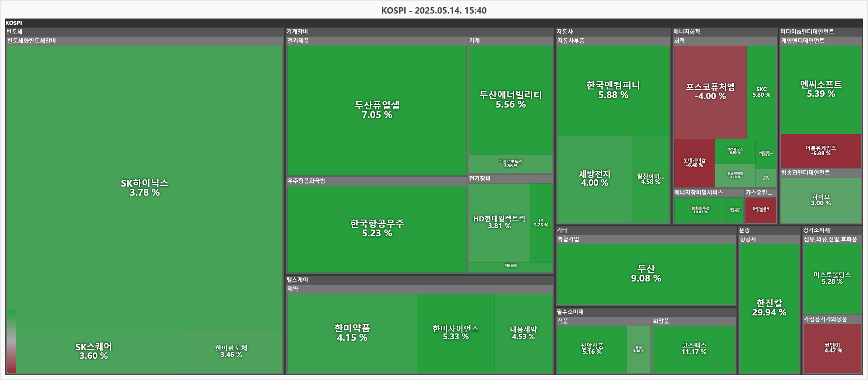The height and width of the screenshot is (380, 868).
Task: Click the 두산로보틱스 3.56 % tile
Action: 511,164
